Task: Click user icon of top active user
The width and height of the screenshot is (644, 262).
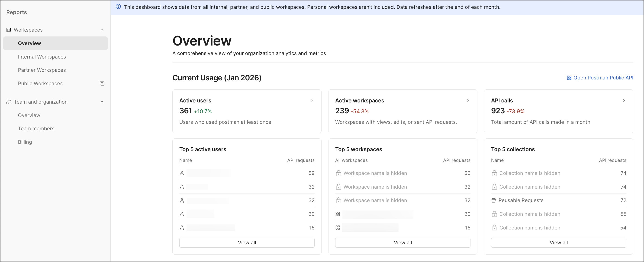Action: tap(182, 173)
